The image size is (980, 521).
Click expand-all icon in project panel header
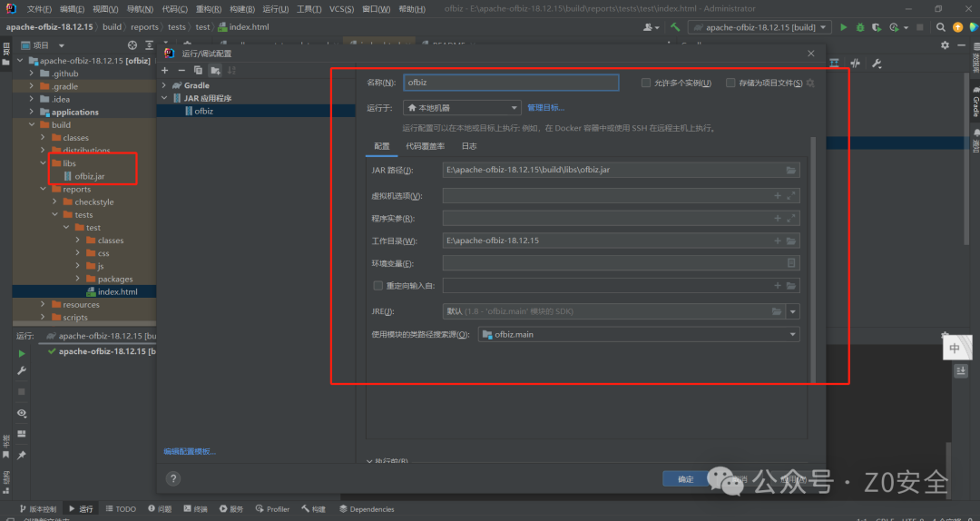pyautogui.click(x=149, y=45)
